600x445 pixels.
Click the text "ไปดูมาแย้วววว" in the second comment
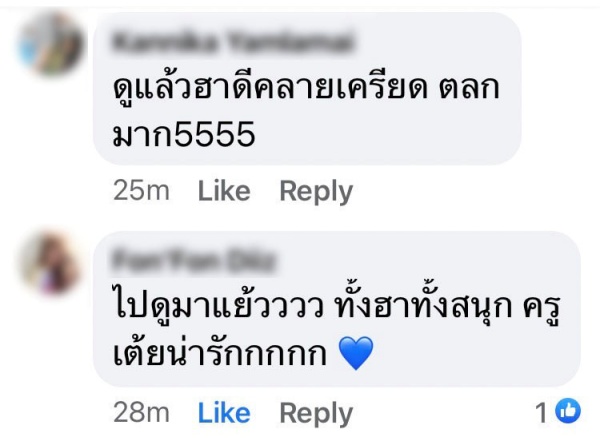click(x=218, y=308)
